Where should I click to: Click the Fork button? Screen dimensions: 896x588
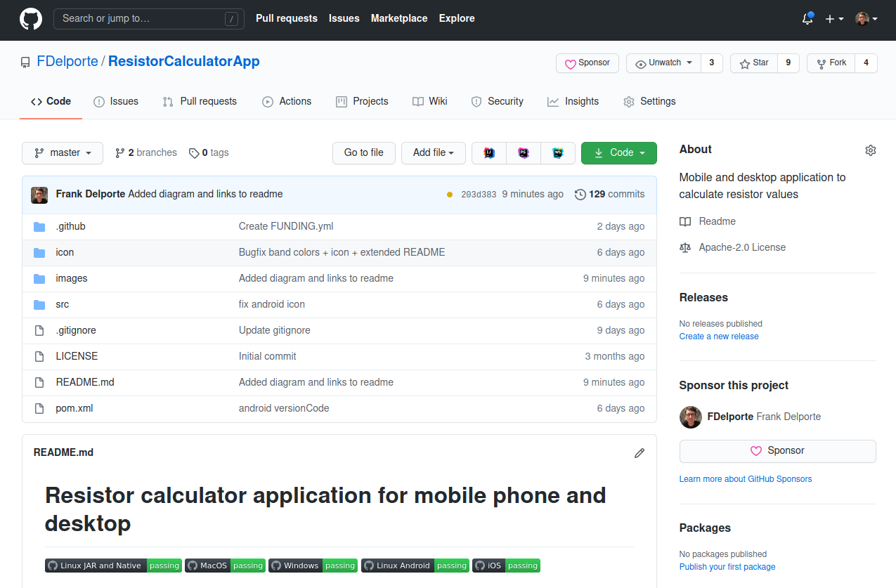pyautogui.click(x=831, y=63)
